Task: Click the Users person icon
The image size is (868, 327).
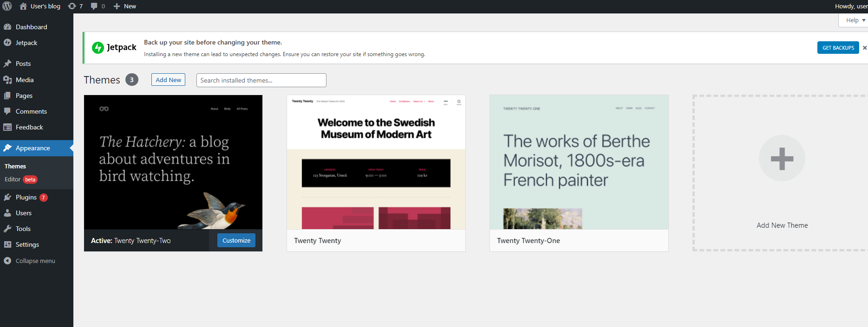Action: click(x=7, y=213)
